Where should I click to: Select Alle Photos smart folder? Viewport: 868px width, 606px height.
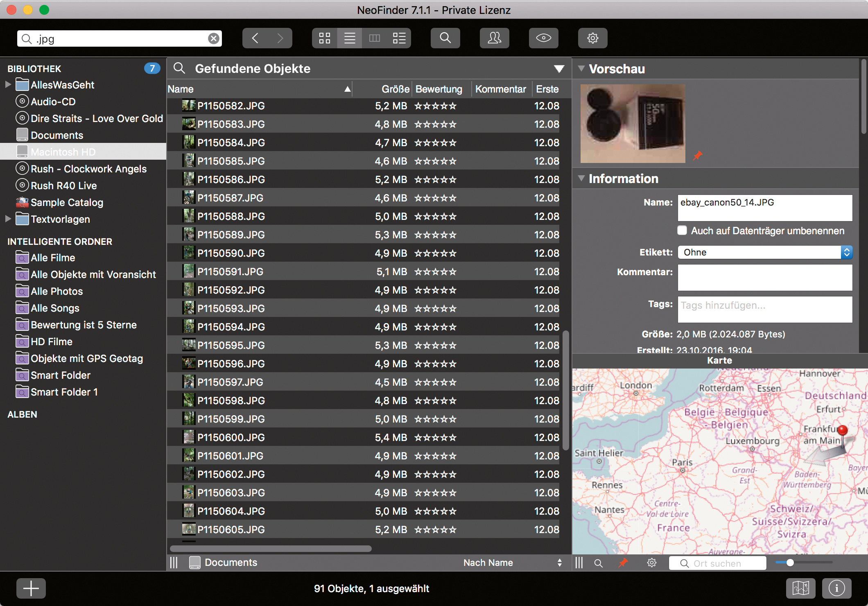57,291
